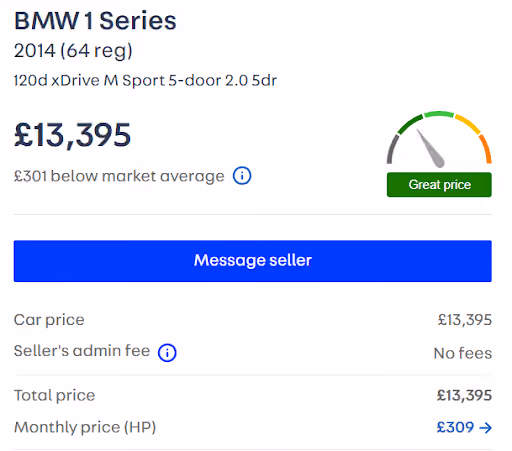Click the grey segment of the gauge
Viewport: 512px width, 451px height.
click(392, 149)
